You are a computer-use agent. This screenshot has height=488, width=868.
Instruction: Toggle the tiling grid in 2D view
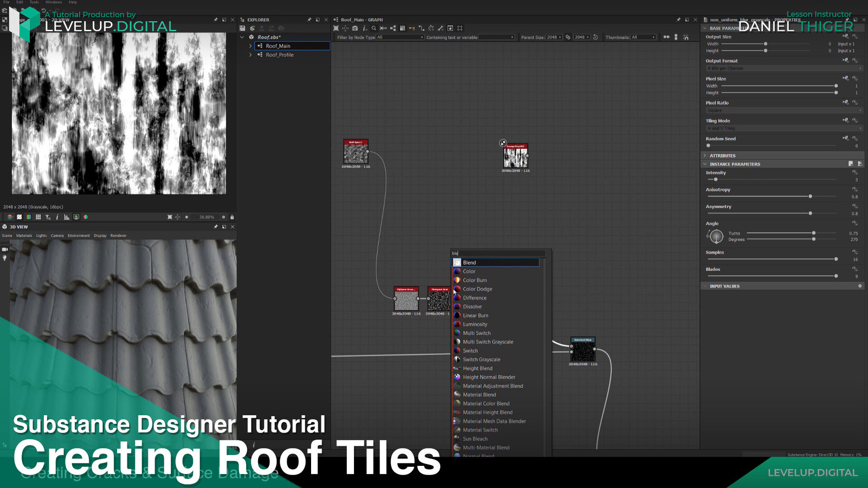coord(38,217)
